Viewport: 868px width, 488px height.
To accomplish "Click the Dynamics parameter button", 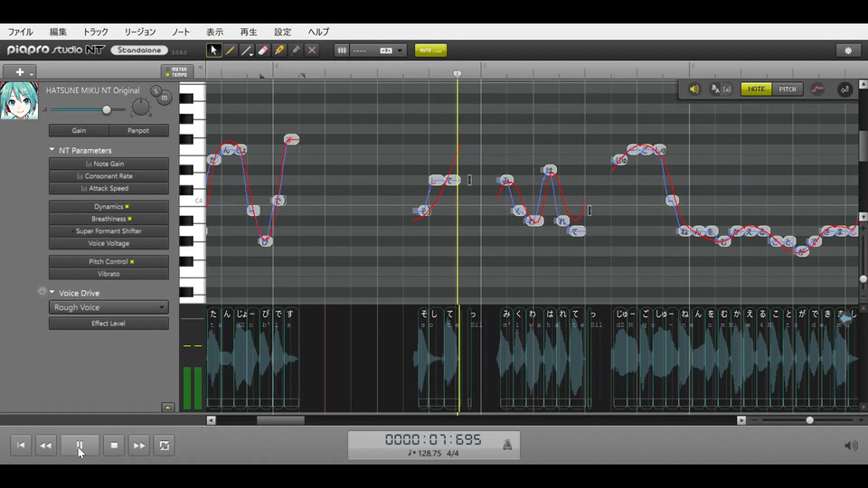I will point(108,207).
